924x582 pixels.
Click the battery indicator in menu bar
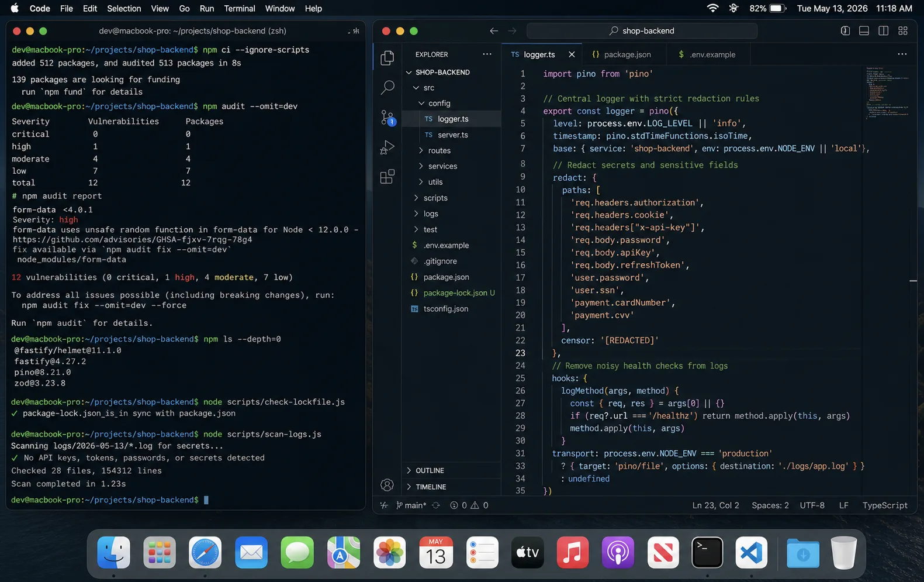click(767, 8)
